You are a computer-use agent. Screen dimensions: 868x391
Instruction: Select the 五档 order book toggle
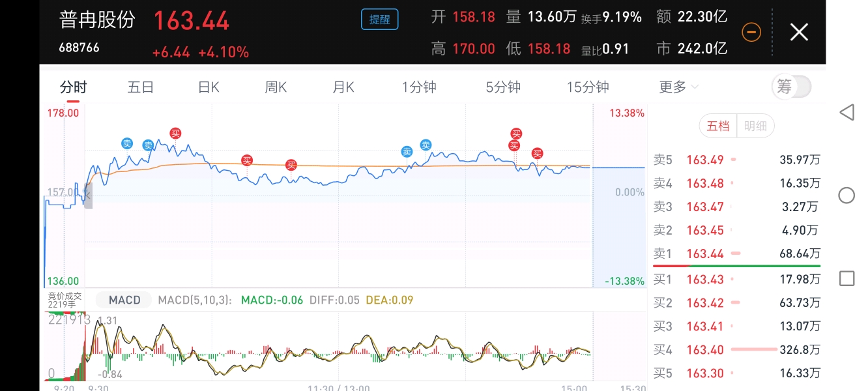[x=718, y=126]
